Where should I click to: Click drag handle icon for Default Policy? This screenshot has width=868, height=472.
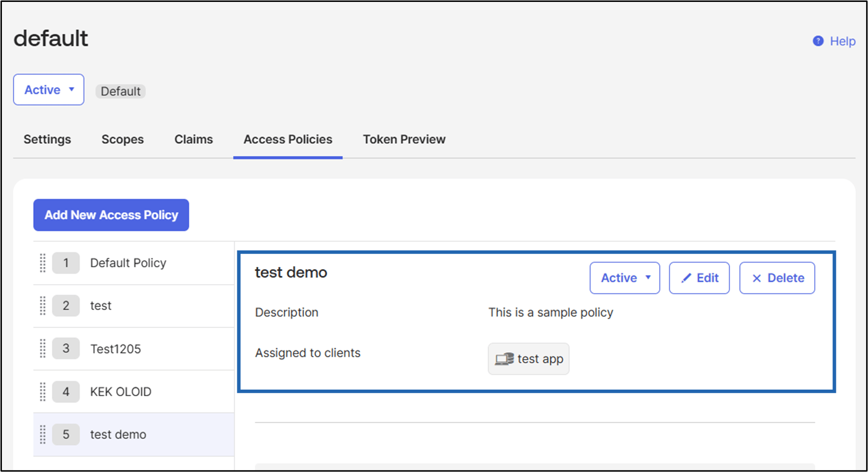pos(43,263)
